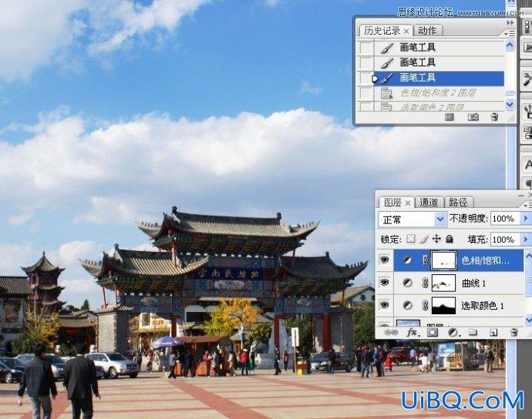This screenshot has width=532, height=419.
Task: Delete current state in History panel
Action: tap(494, 117)
